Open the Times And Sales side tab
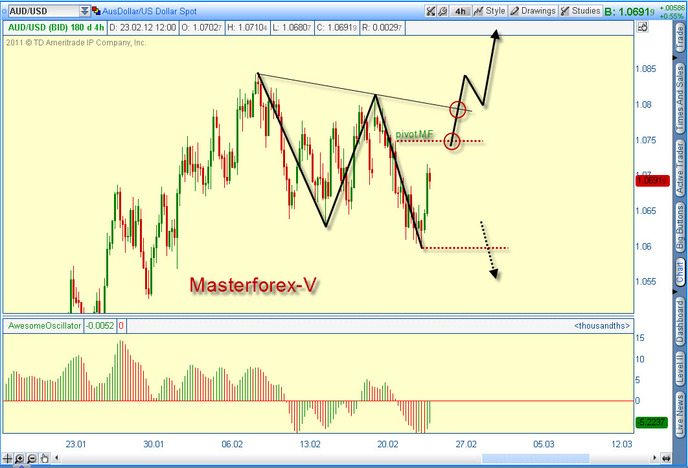The image size is (688, 468). tap(680, 99)
